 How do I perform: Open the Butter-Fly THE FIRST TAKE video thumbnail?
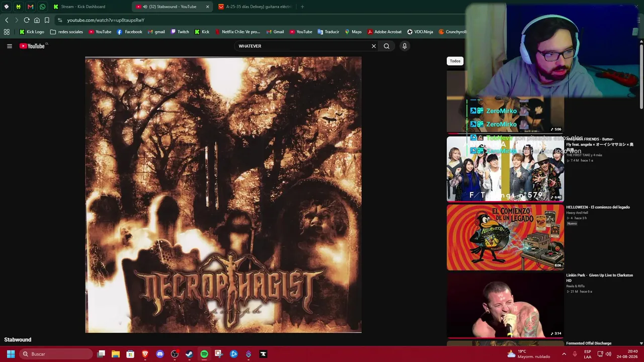coord(505,169)
